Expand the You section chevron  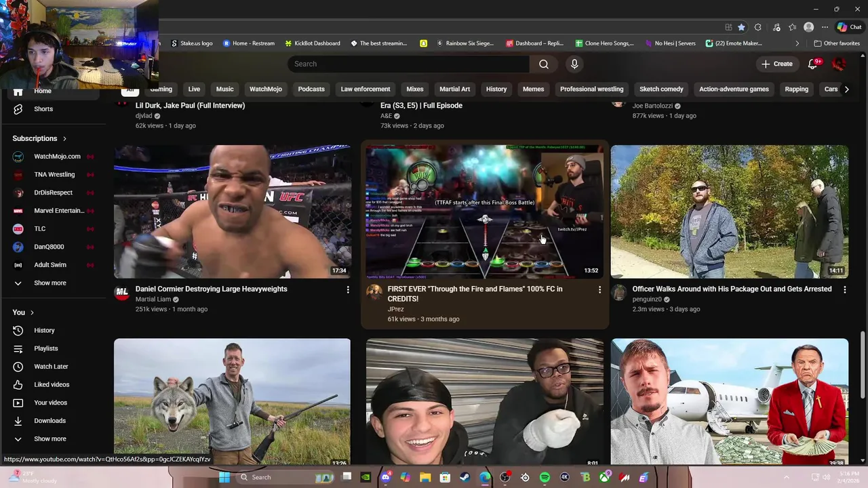coord(32,312)
